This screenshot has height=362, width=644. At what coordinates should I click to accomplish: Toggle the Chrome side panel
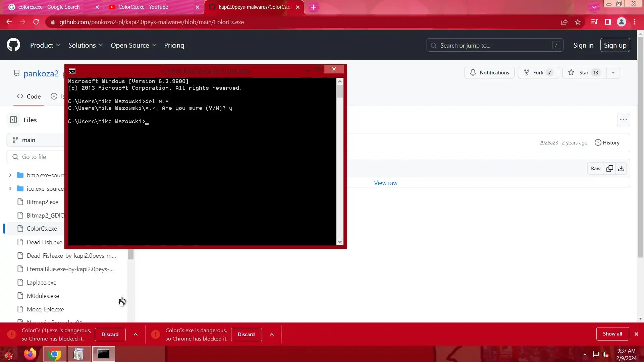608,22
